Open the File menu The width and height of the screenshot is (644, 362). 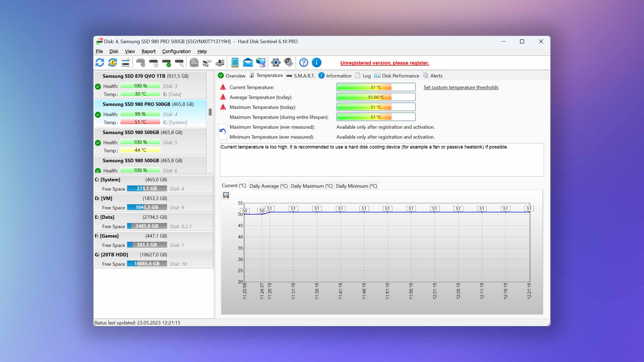pyautogui.click(x=99, y=51)
